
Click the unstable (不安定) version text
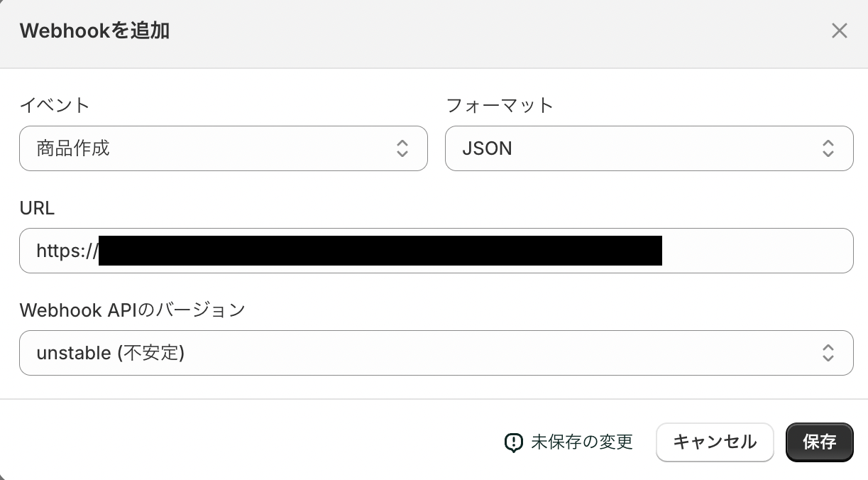point(111,353)
